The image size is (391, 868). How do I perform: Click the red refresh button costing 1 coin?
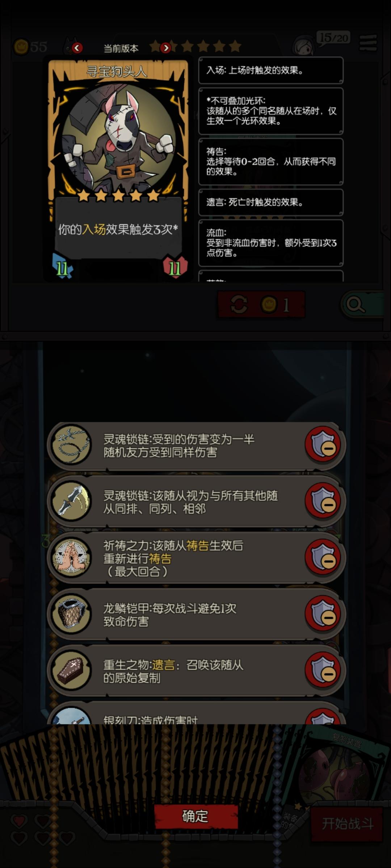(261, 305)
